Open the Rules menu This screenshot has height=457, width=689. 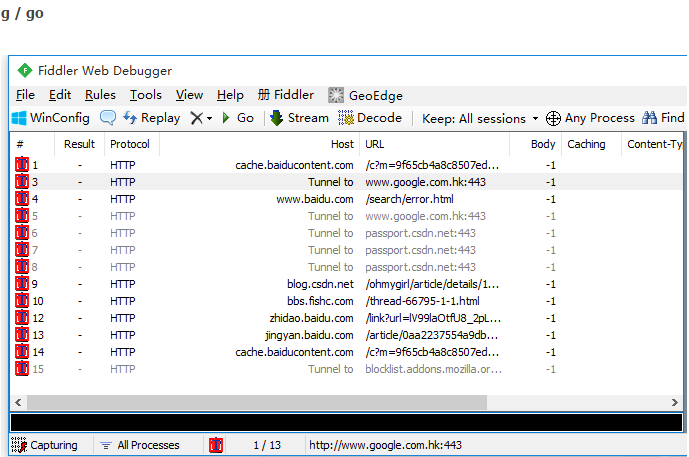[x=100, y=95]
